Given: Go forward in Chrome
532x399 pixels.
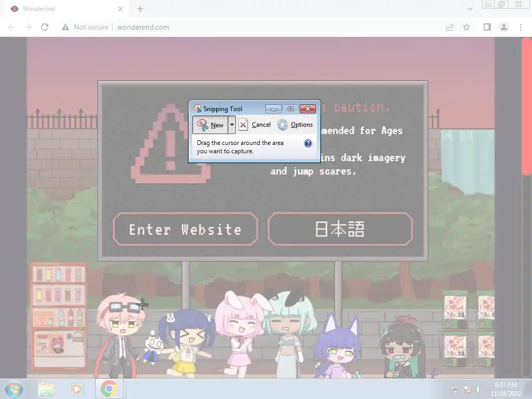Looking at the screenshot, I should coord(28,27).
